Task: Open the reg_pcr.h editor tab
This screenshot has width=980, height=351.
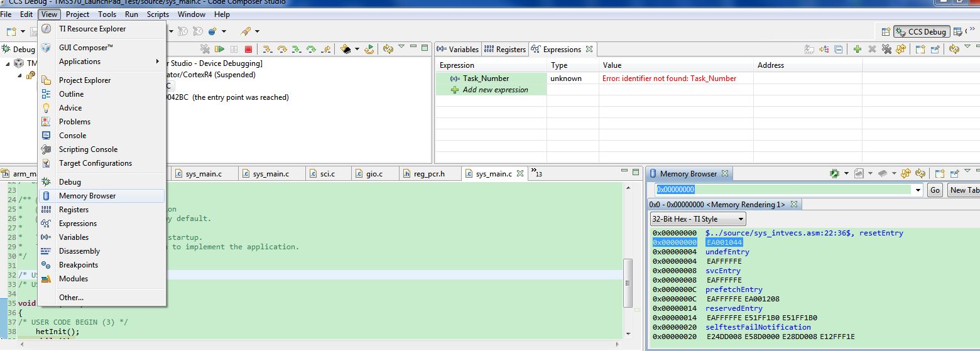Action: [430, 173]
